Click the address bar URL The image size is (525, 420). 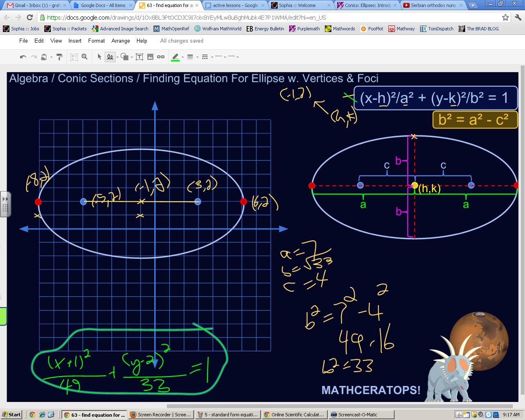(x=187, y=18)
